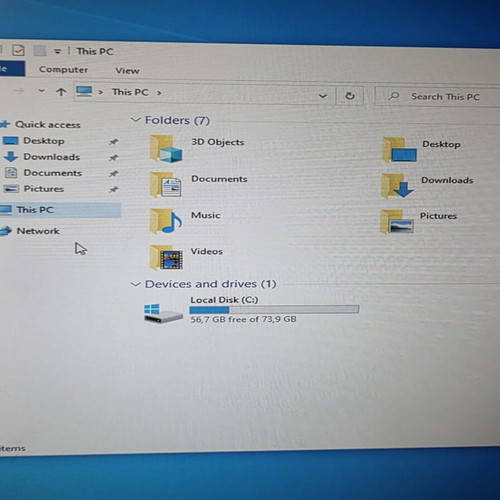Screen dimensions: 500x500
Task: Click the Devices and drives (1) header text
Action: point(211,284)
